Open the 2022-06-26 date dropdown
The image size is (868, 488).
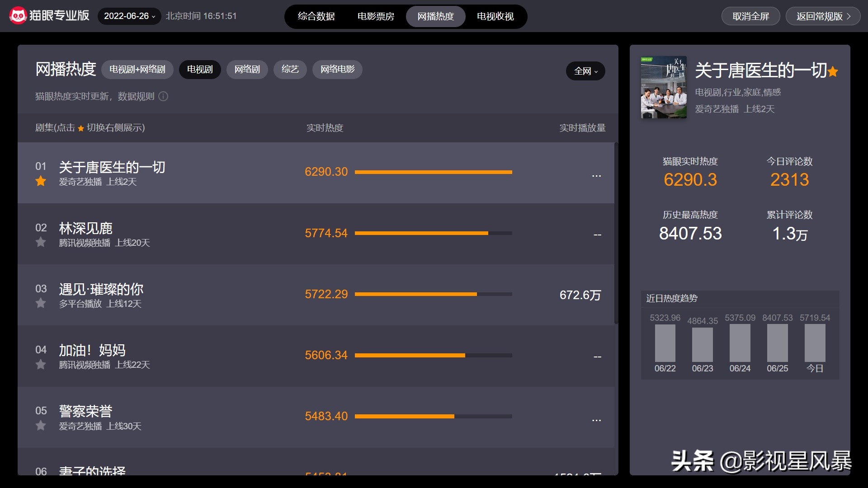[x=129, y=16]
